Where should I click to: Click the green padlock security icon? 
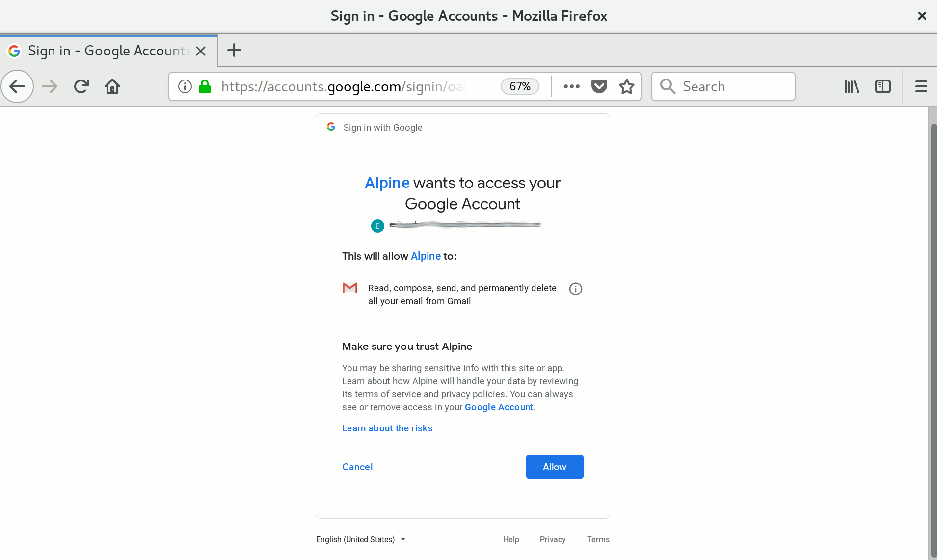205,86
